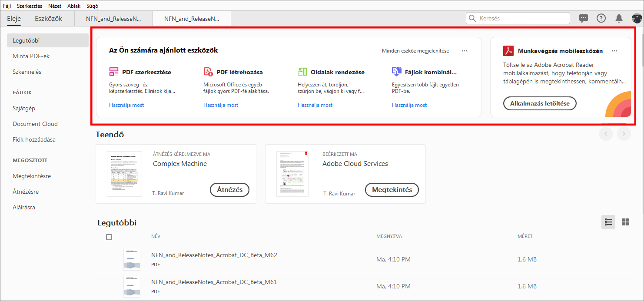The width and height of the screenshot is (644, 301).
Task: Switch to grid thumbnail view
Action: click(x=626, y=222)
